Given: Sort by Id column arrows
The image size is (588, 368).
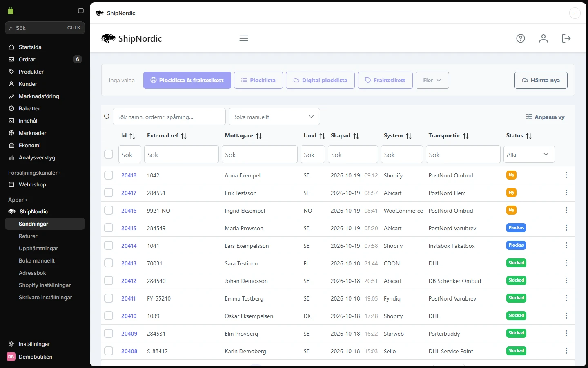Looking at the screenshot, I should [132, 136].
